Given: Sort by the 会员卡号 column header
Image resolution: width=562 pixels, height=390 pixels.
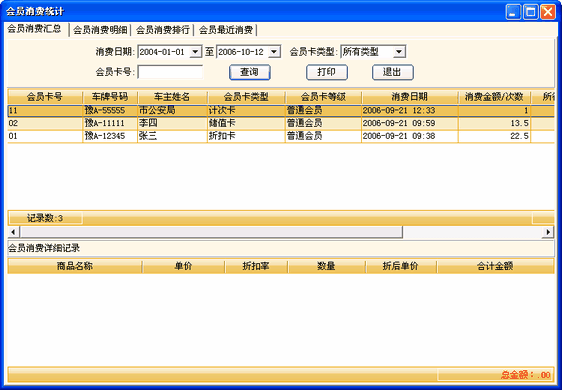Looking at the screenshot, I should point(45,97).
